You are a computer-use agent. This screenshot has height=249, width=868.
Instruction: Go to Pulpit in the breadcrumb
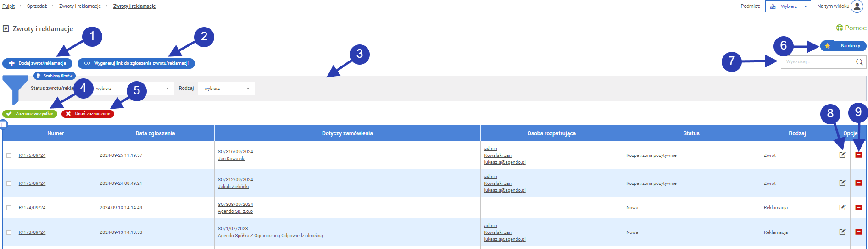coord(8,6)
